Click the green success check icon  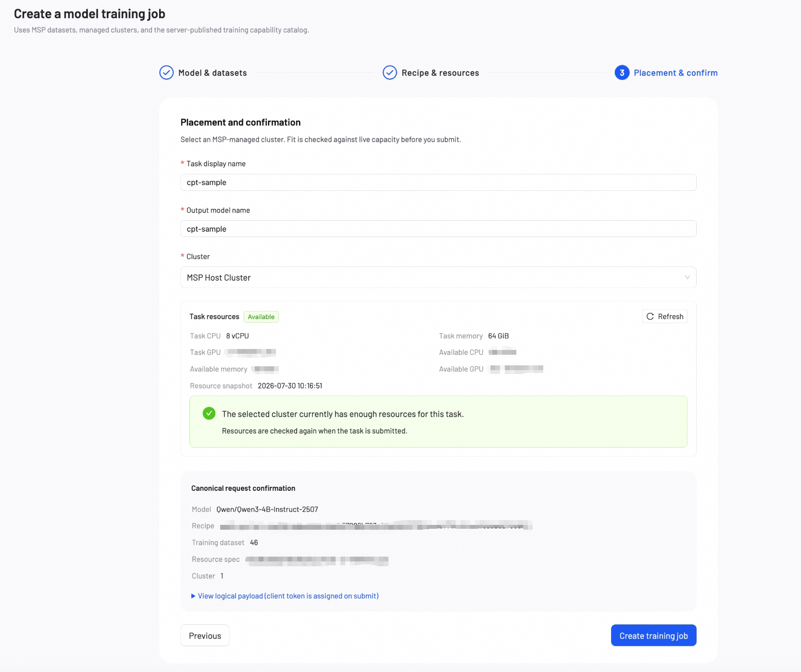click(x=209, y=413)
